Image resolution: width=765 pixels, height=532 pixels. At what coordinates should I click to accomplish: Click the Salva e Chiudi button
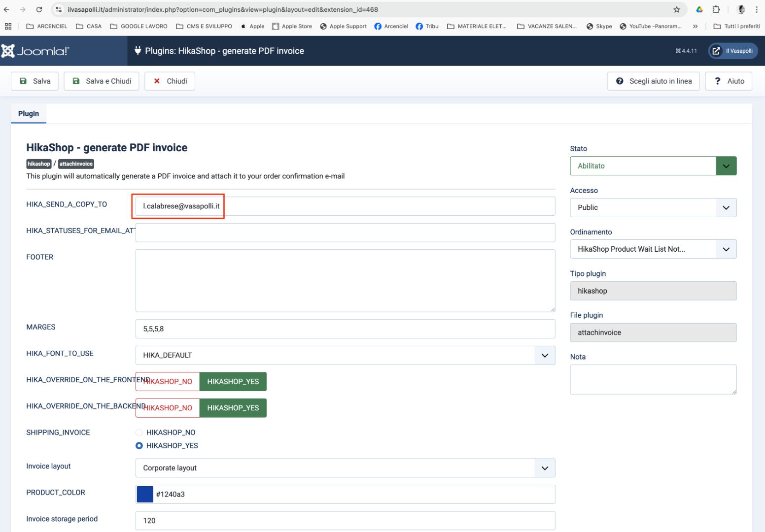point(102,81)
